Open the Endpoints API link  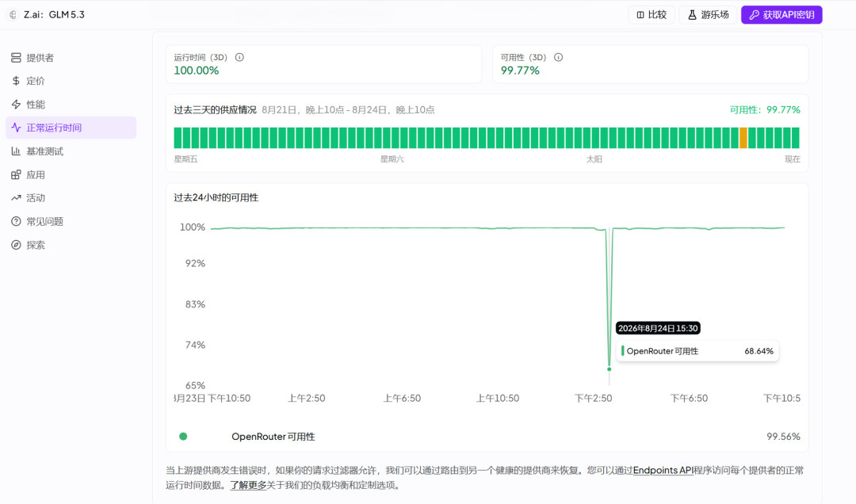pyautogui.click(x=663, y=470)
